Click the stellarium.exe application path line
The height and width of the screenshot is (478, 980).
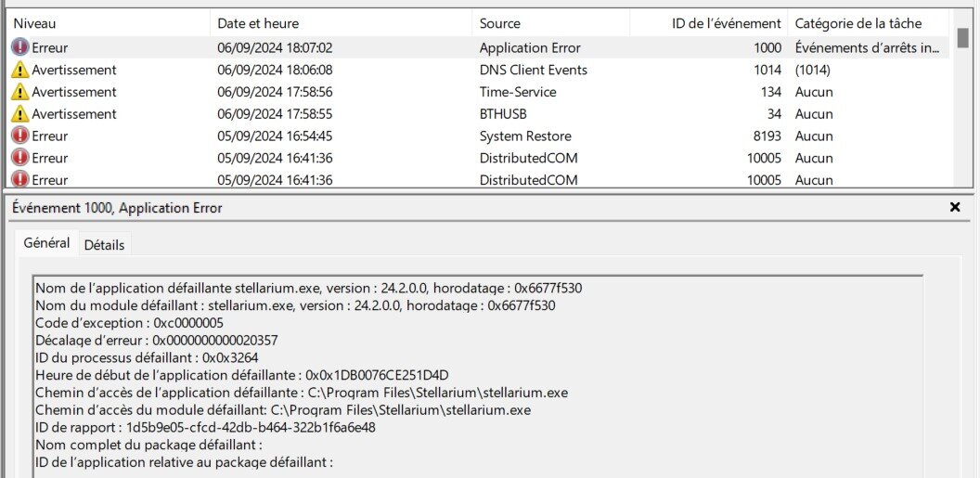tap(302, 393)
